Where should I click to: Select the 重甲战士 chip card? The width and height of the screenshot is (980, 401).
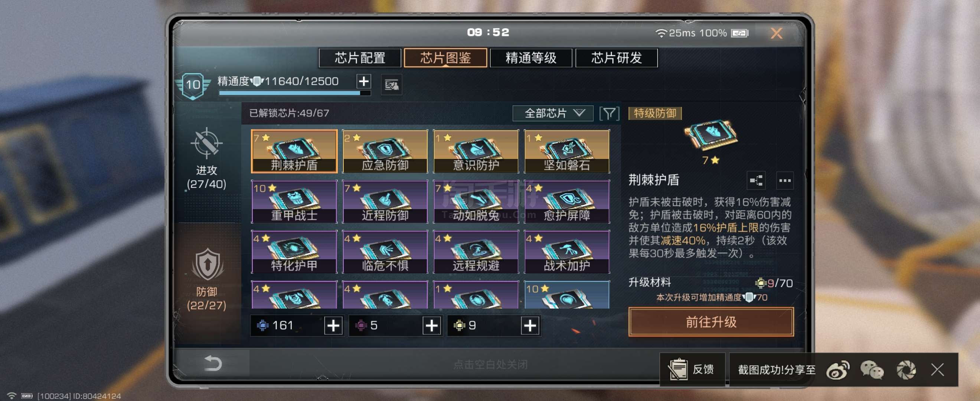[x=294, y=202]
